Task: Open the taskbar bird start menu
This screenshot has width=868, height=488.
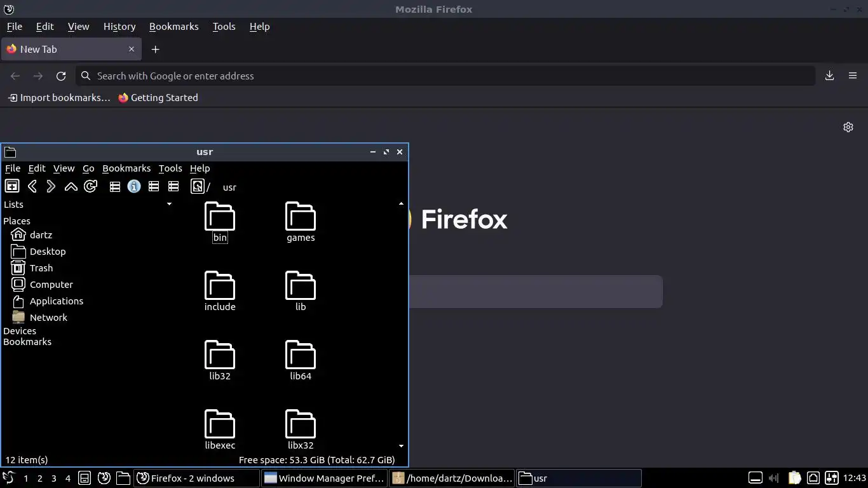Action: (x=8, y=478)
